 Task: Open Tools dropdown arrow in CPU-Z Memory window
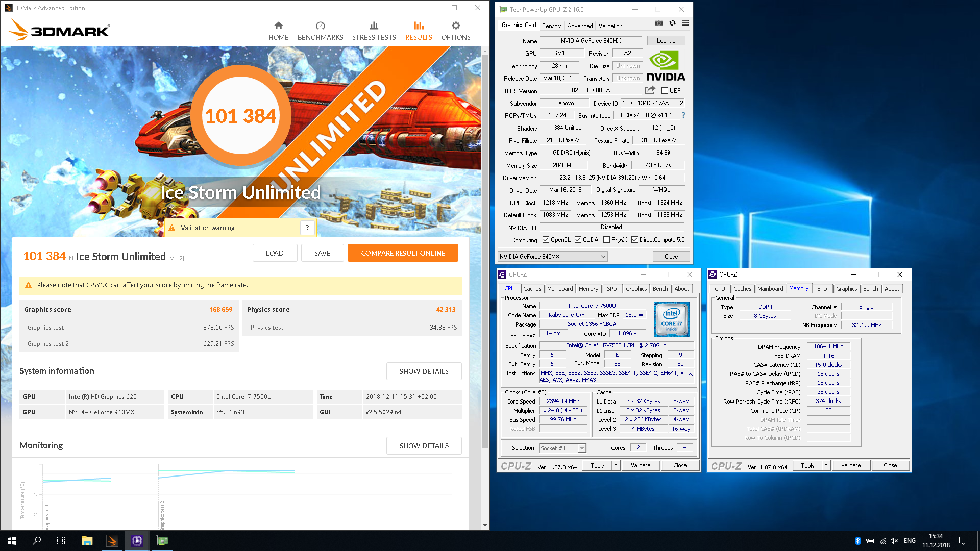point(826,465)
